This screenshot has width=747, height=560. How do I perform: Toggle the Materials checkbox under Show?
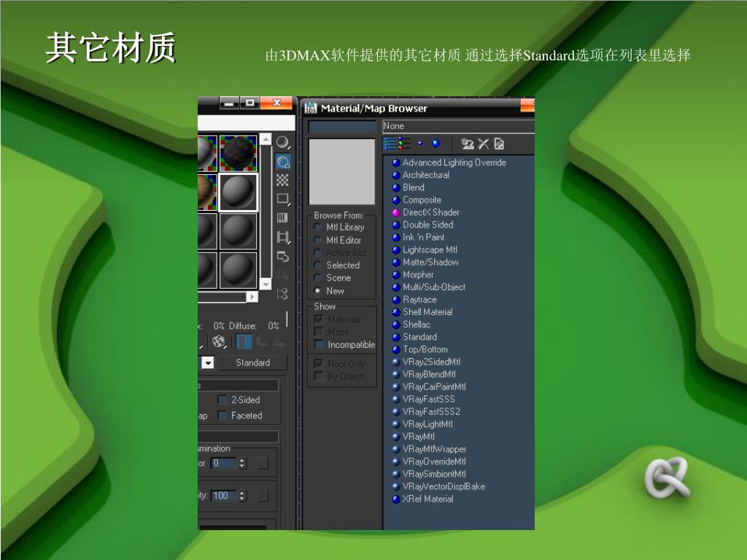pyautogui.click(x=319, y=319)
